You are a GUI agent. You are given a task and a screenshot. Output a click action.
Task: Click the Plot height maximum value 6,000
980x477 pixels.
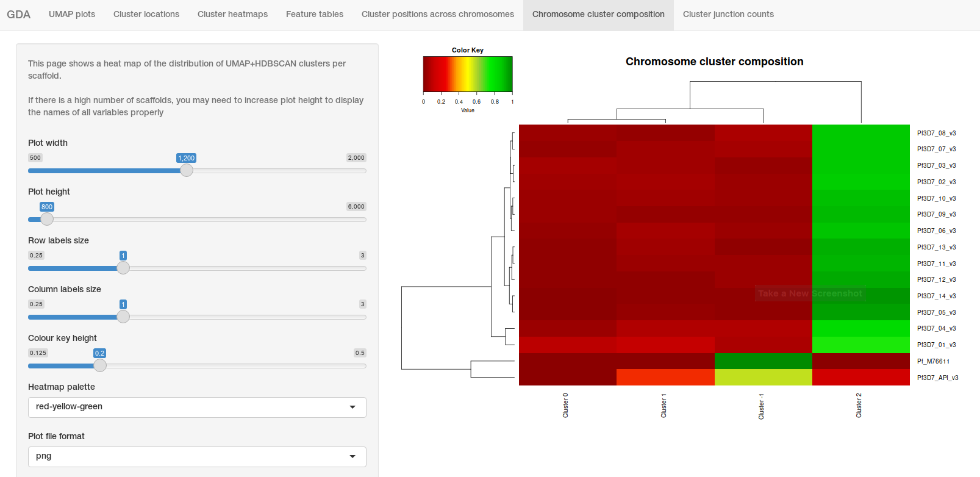[356, 206]
